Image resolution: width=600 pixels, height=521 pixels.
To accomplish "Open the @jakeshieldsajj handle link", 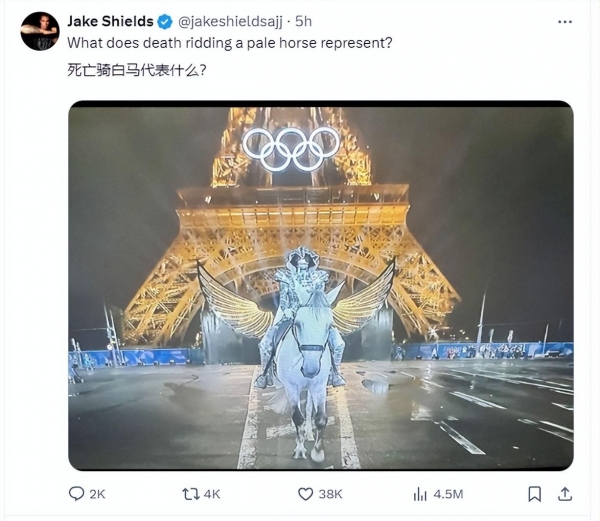I will [230, 22].
